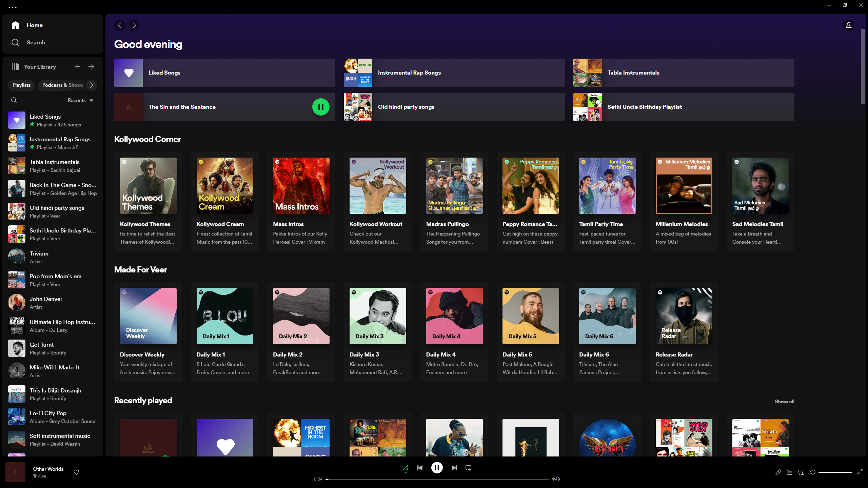Open Mass Intros playlist card
Image resolution: width=868 pixels, height=488 pixels.
(x=301, y=202)
